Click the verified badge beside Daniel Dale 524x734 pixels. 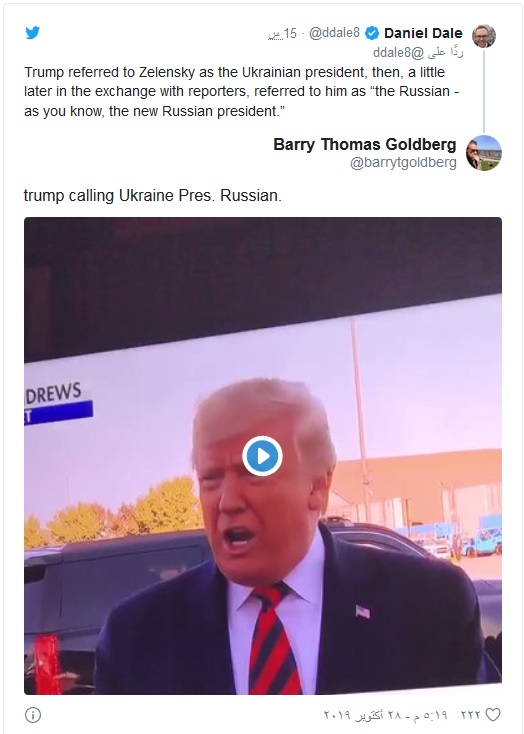click(372, 33)
